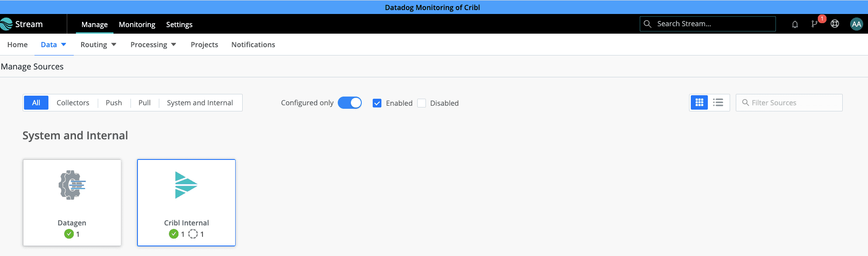Open the Cribl Internal source tile
868x256 pixels.
click(x=186, y=202)
